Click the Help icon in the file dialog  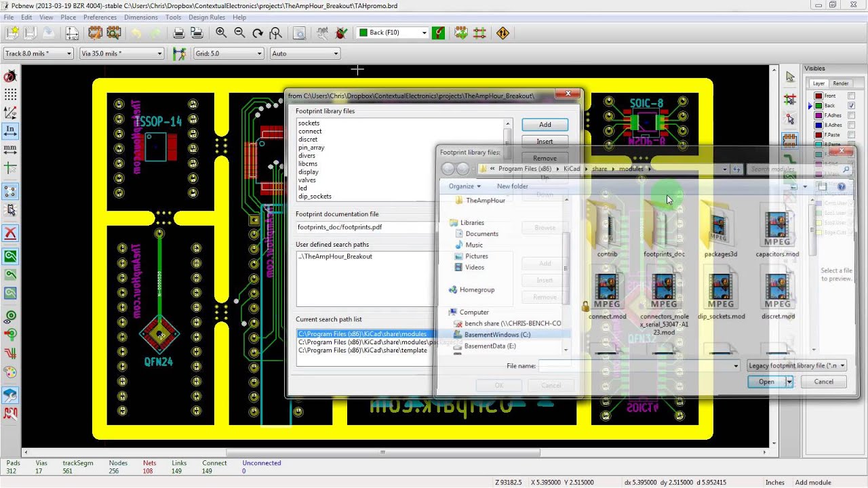coord(842,186)
